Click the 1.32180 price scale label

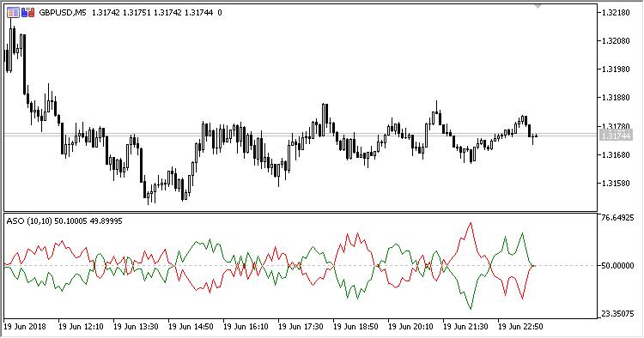click(x=616, y=13)
